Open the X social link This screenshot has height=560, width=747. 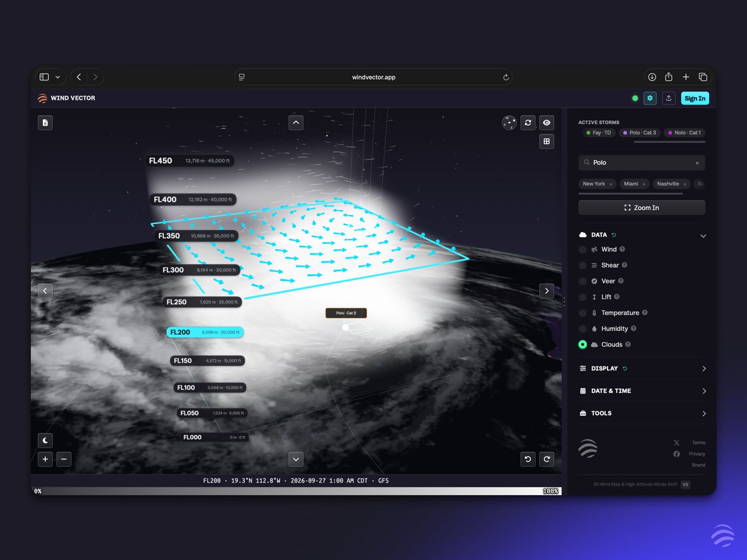(677, 443)
